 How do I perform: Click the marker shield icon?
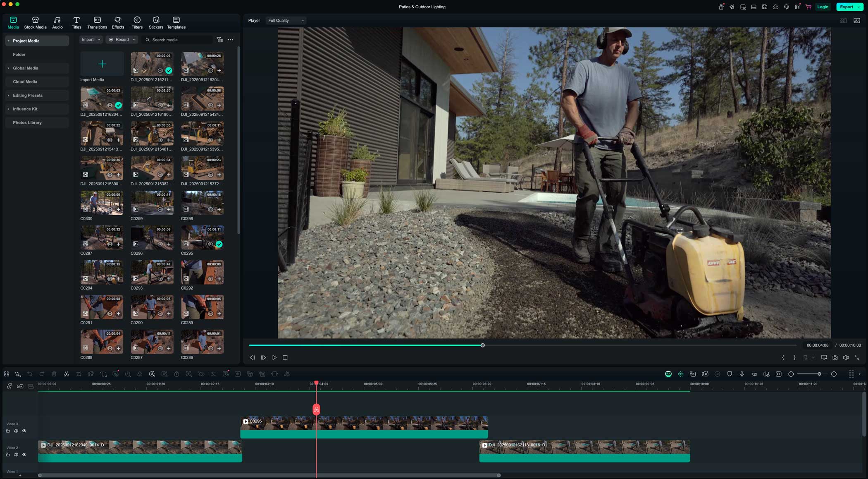click(730, 374)
